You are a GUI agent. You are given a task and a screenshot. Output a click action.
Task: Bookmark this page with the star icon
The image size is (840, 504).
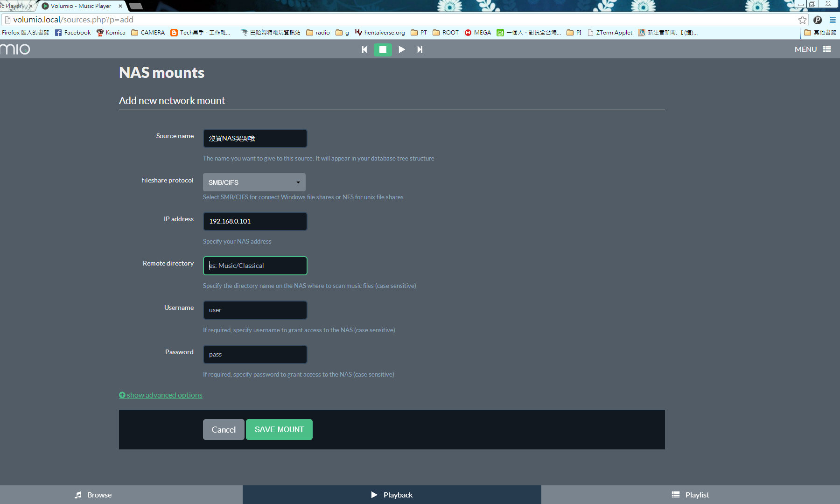tap(802, 20)
